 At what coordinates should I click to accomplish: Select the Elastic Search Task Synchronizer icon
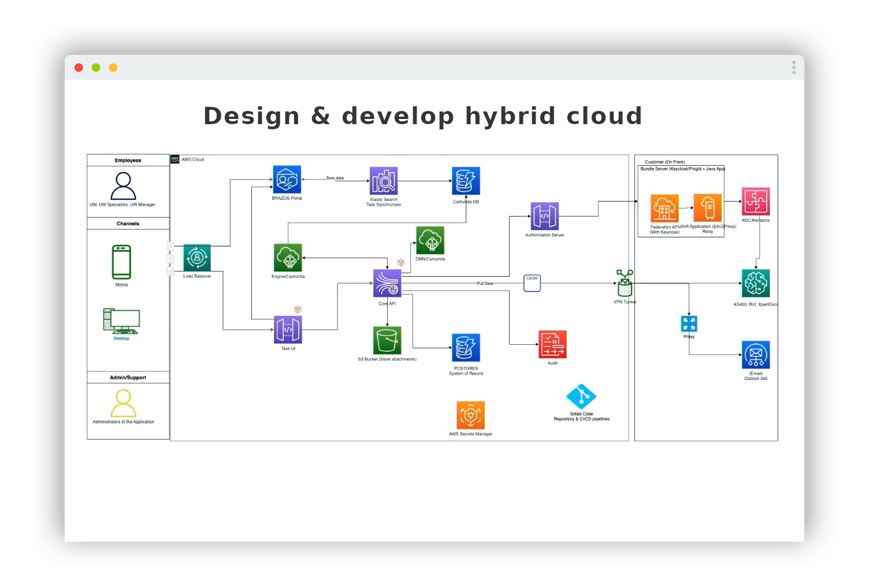point(384,181)
